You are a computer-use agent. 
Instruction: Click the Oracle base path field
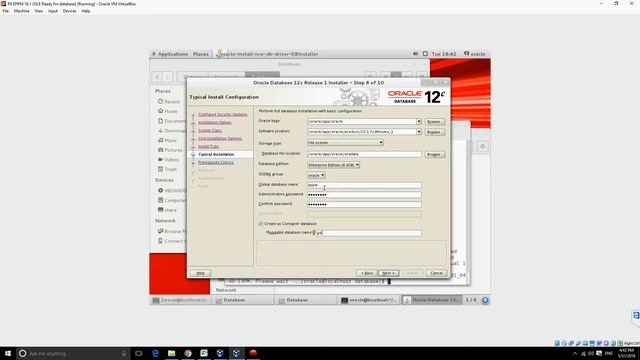pyautogui.click(x=362, y=122)
